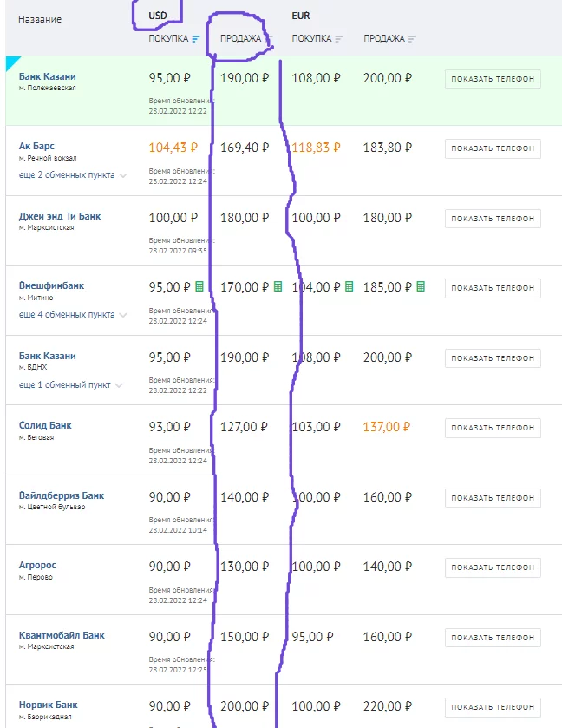
Task: Show phone for Норвик Банк
Action: [x=493, y=707]
